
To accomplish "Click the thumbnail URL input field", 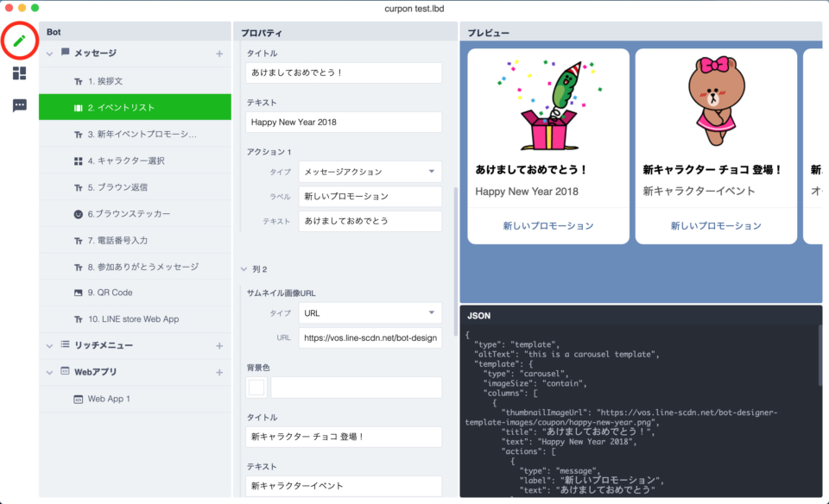I will click(370, 338).
